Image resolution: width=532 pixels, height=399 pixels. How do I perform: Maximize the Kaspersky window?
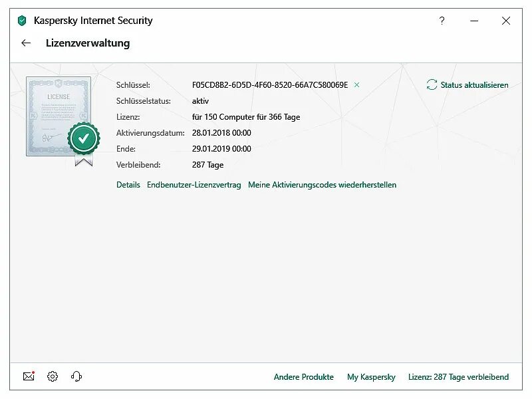tap(490, 21)
